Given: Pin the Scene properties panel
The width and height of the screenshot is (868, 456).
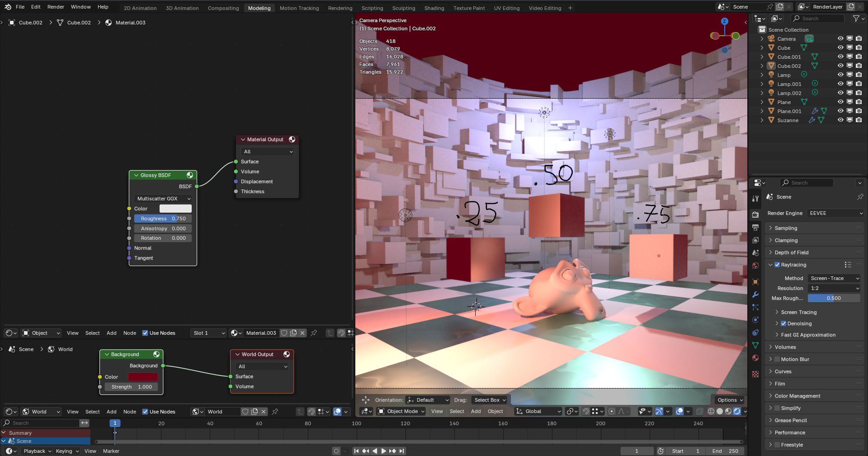Looking at the screenshot, I should pos(860,197).
